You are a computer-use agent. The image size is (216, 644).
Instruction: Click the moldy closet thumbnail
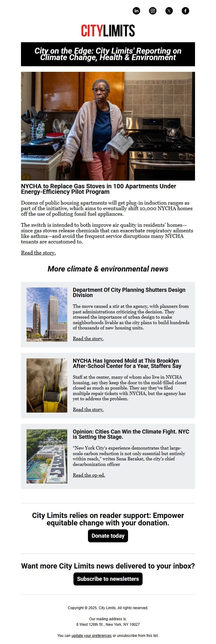[x=47, y=385]
